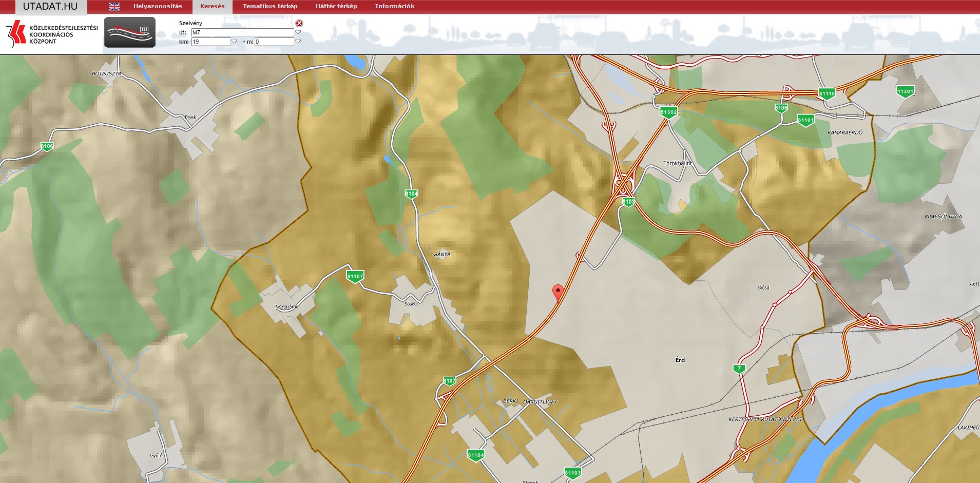Click the 8106 road marker near Etyek
Viewport: 980px width, 483px height.
[x=47, y=146]
